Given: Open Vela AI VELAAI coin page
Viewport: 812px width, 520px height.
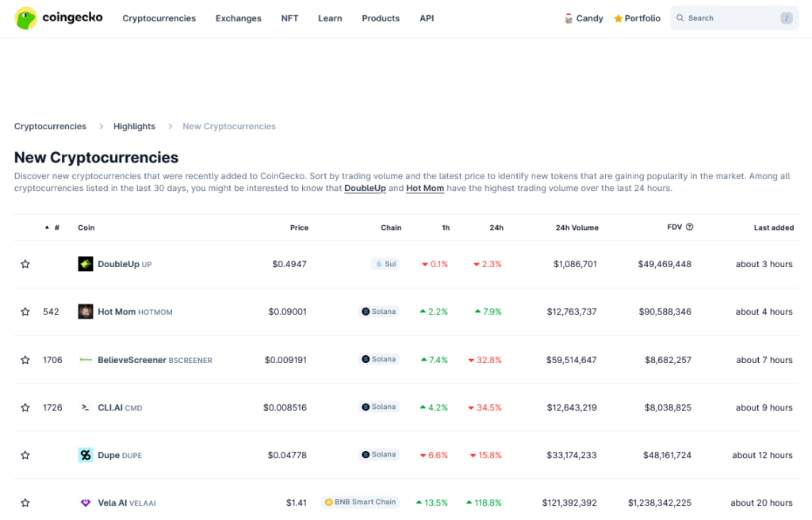Looking at the screenshot, I should coord(126,503).
